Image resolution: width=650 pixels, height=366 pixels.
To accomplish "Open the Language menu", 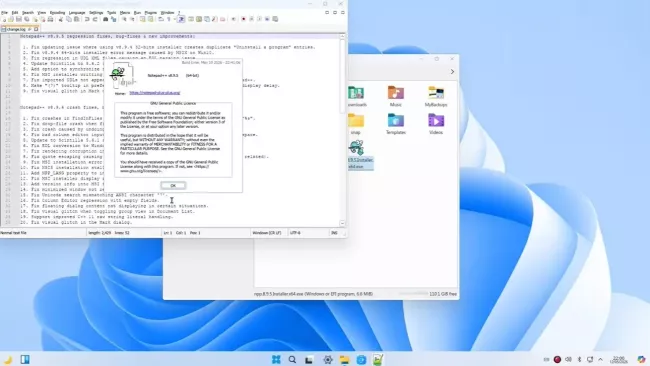I will [77, 13].
